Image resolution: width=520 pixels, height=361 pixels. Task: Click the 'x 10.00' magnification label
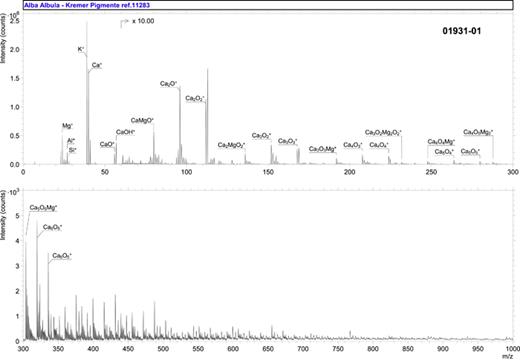143,21
